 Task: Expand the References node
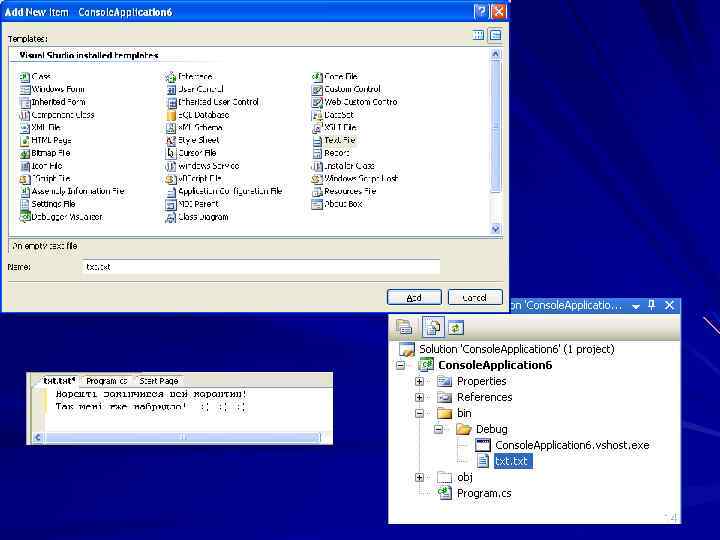tap(419, 398)
